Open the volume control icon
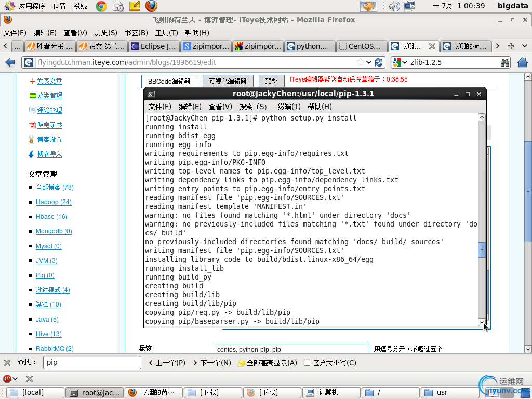The width and height of the screenshot is (532, 399). tap(394, 6)
